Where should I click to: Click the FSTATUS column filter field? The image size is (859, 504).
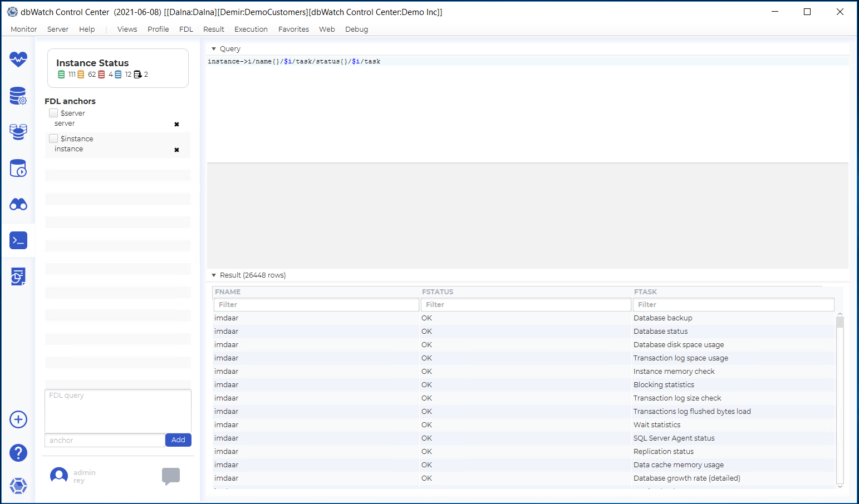click(526, 305)
